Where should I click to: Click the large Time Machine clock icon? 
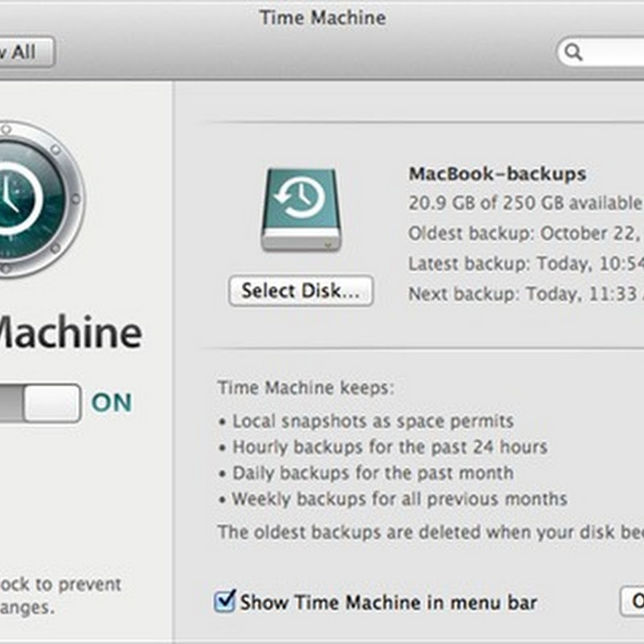point(41,198)
